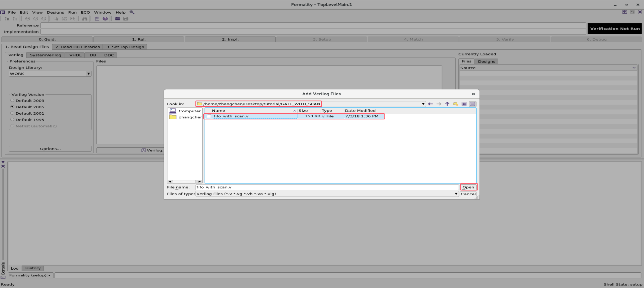Image resolution: width=644 pixels, height=288 pixels.
Task: Click the purple Help question-mark toolbar icon
Action: pyautogui.click(x=105, y=19)
